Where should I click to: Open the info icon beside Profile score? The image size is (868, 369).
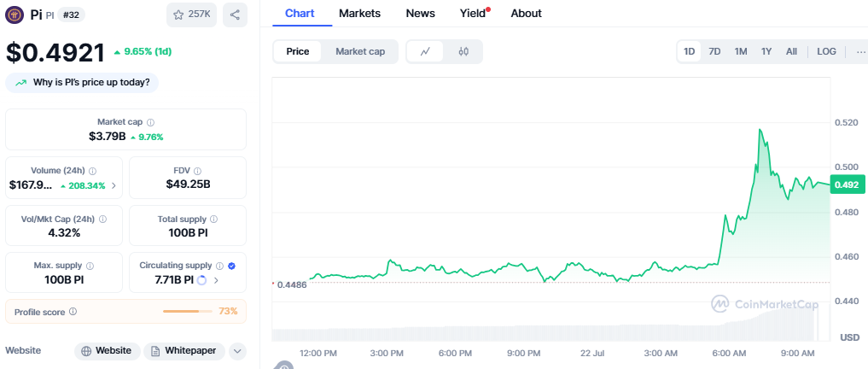(x=73, y=312)
